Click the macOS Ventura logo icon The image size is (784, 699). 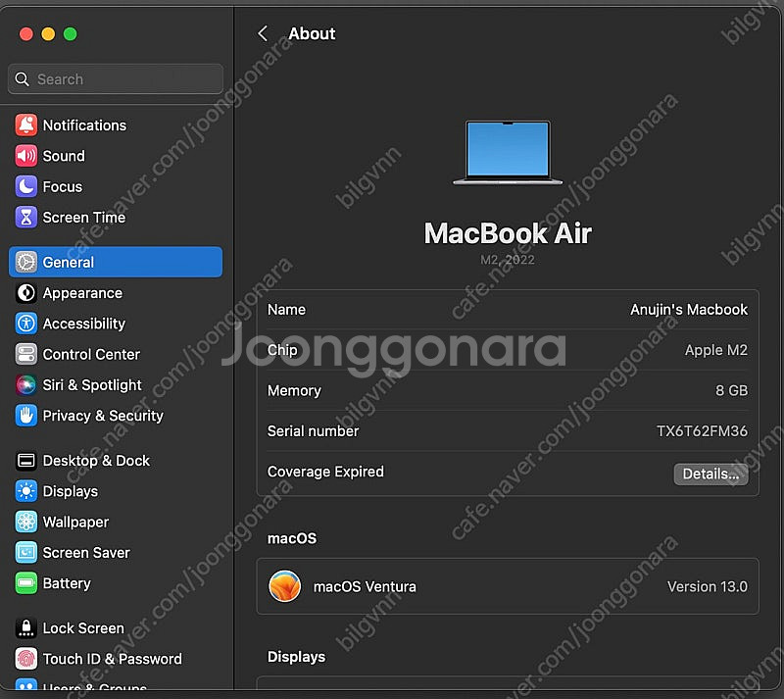(285, 586)
